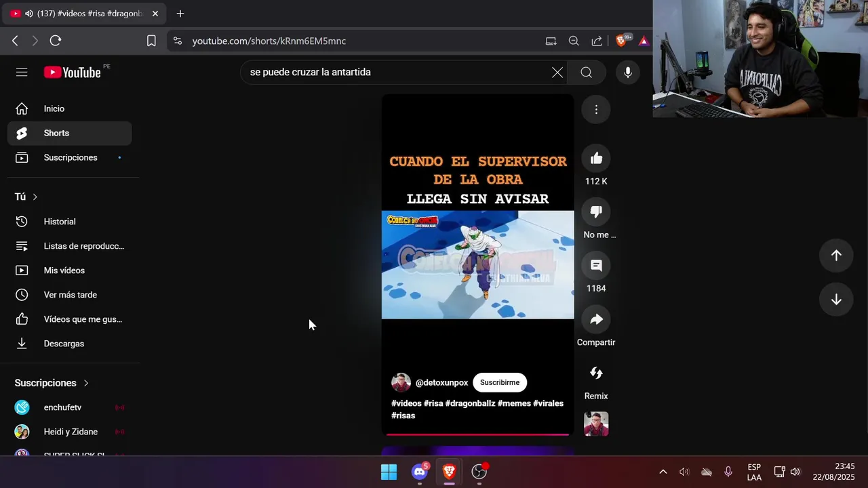Remix this Short
This screenshot has width=868, height=488.
click(596, 373)
